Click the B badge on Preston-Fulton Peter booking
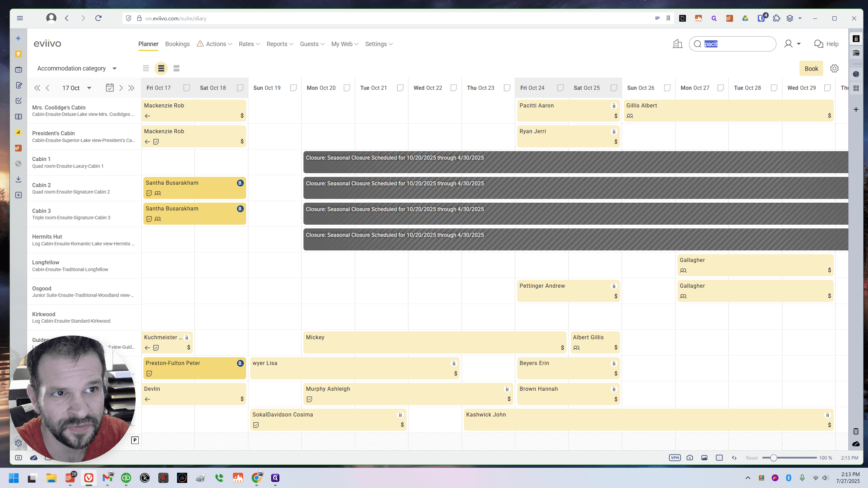868x488 pixels. click(x=240, y=363)
